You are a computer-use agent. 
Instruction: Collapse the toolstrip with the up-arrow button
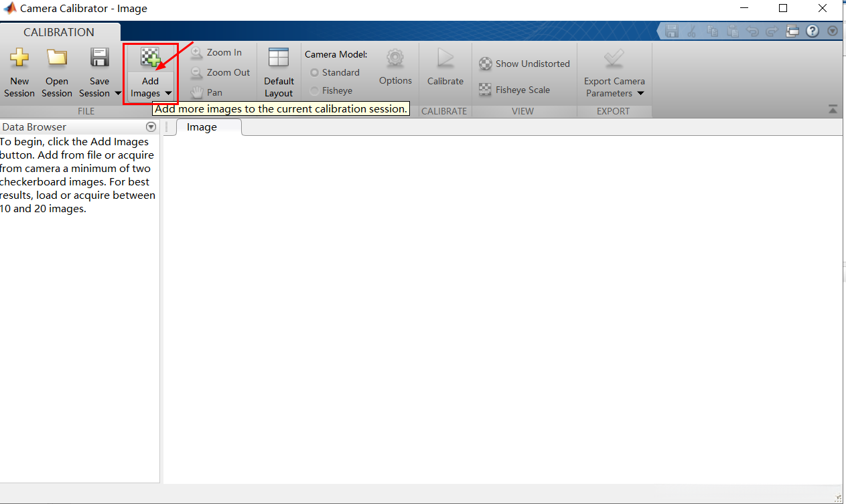tap(833, 109)
